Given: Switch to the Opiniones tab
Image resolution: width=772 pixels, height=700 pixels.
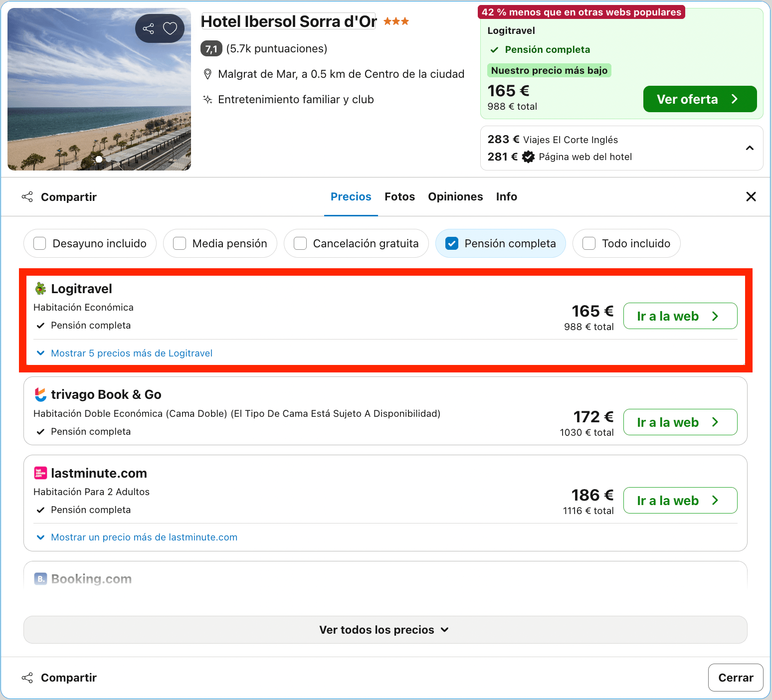Looking at the screenshot, I should tap(455, 196).
